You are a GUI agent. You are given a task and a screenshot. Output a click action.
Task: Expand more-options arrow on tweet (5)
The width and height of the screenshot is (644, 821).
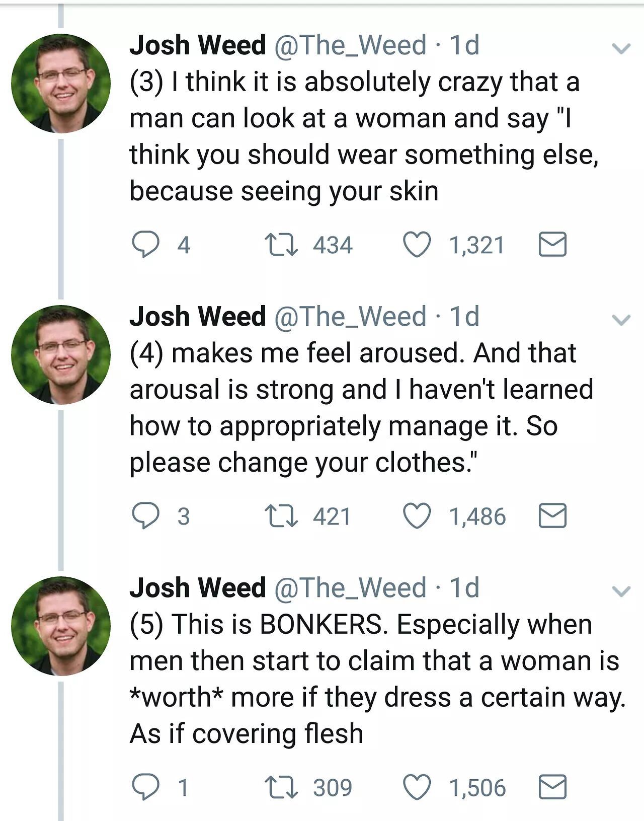(621, 591)
